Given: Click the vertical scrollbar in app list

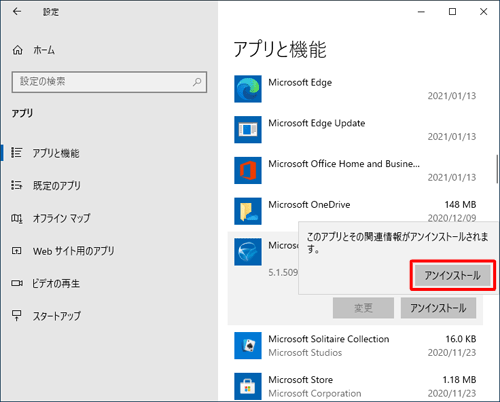Looking at the screenshot, I should [497, 169].
